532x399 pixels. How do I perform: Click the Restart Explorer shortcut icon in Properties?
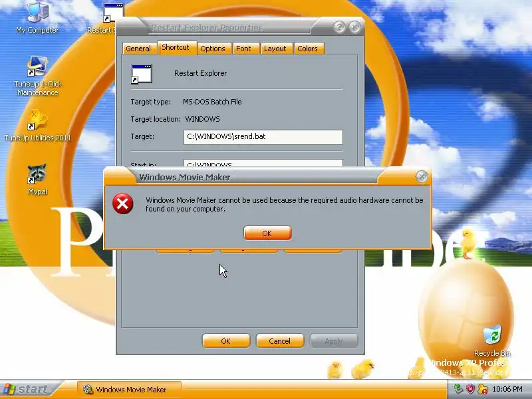pyautogui.click(x=142, y=74)
